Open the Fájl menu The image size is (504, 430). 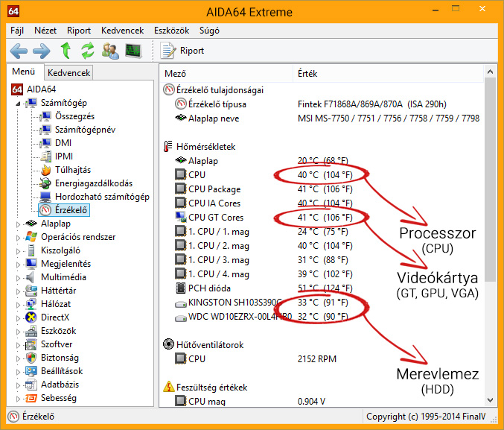coord(18,31)
